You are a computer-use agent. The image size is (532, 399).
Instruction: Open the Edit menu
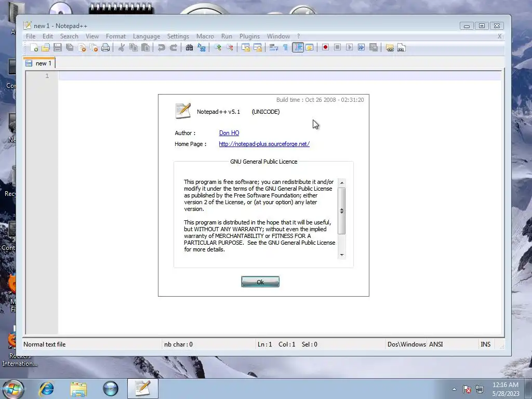pyautogui.click(x=47, y=36)
